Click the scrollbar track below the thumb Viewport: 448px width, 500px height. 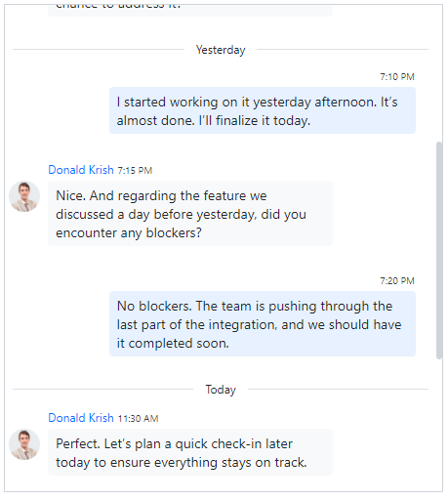click(439, 423)
